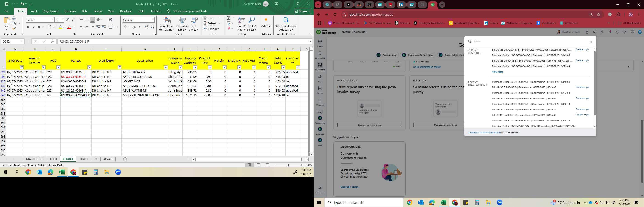The image size is (644, 207).
Task: Click the Percent Style icon
Action: coord(134,27)
